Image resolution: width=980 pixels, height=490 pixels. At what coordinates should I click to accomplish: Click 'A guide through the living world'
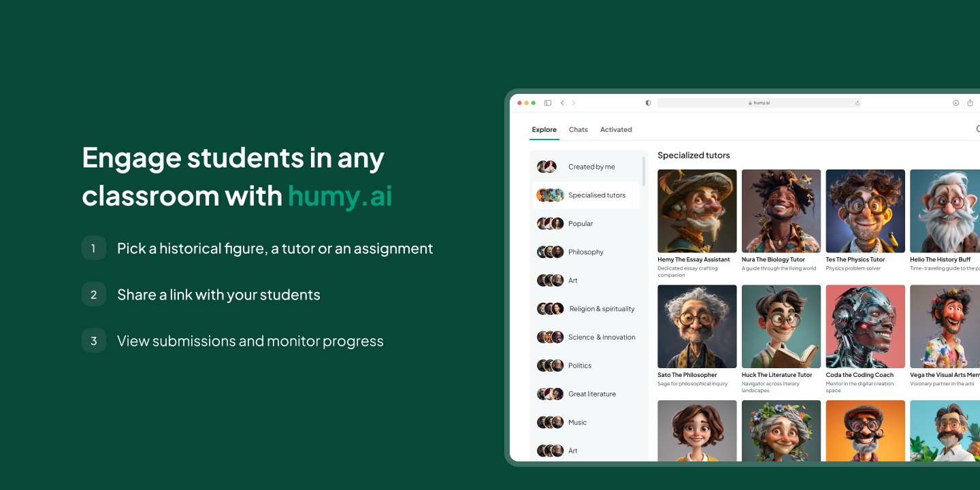779,268
